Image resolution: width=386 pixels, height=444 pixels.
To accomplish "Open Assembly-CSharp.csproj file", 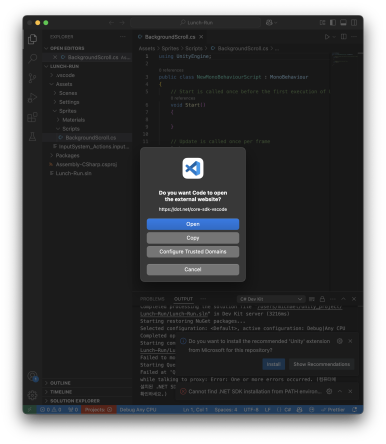I will 86,164.
